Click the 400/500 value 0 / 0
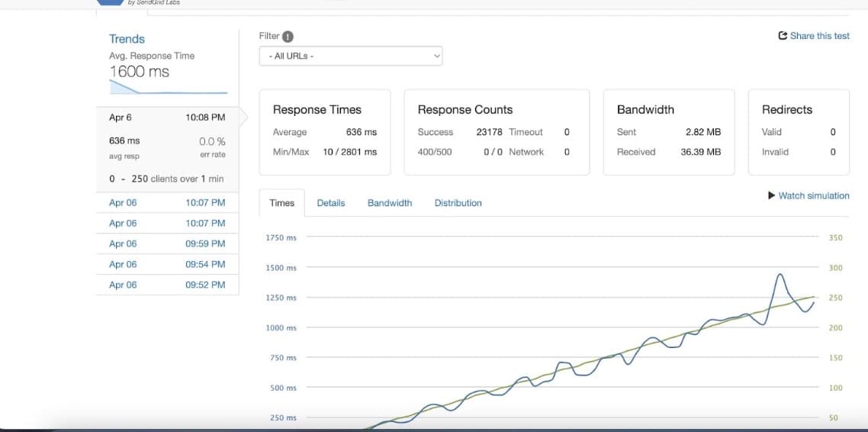This screenshot has height=432, width=868. pyautogui.click(x=493, y=152)
